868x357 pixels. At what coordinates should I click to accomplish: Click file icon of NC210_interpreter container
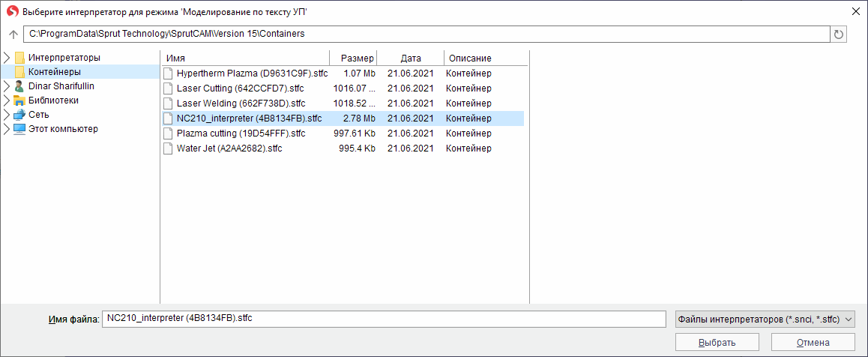click(x=169, y=118)
